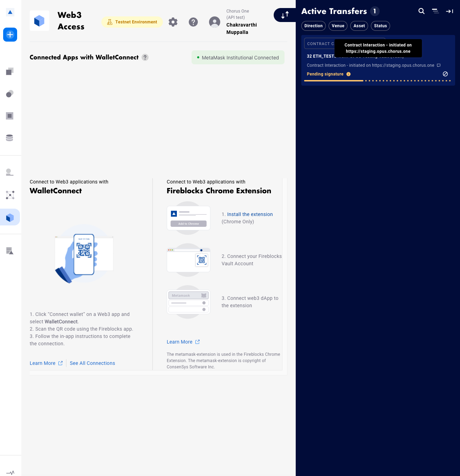Image resolution: width=460 pixels, height=476 pixels.
Task: Click the (Chrome Only) note text
Action: [238, 222]
